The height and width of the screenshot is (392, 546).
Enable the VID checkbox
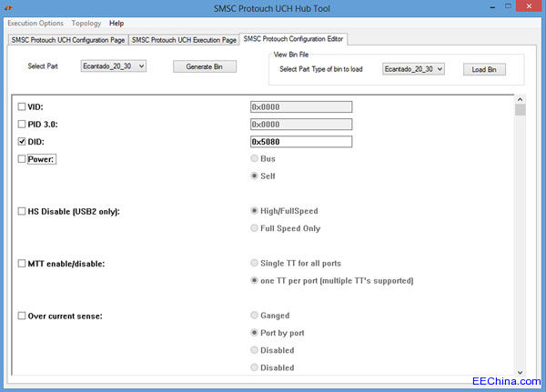click(22, 106)
